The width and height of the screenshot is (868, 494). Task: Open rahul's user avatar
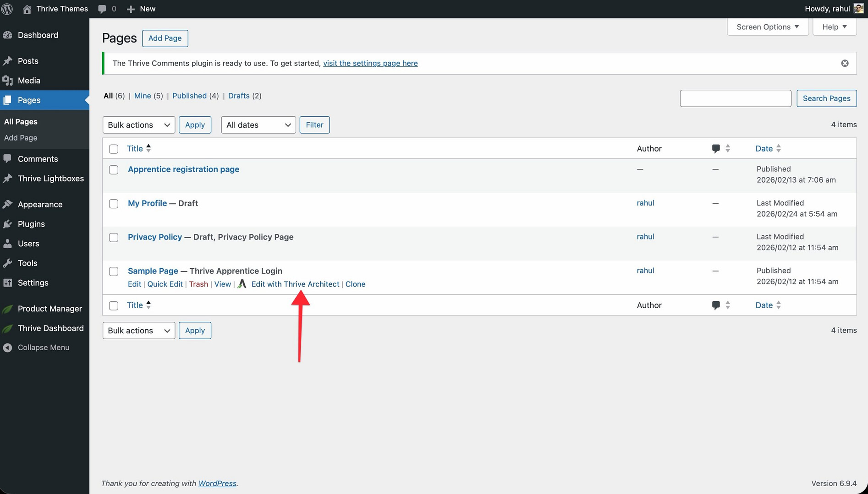[858, 9]
